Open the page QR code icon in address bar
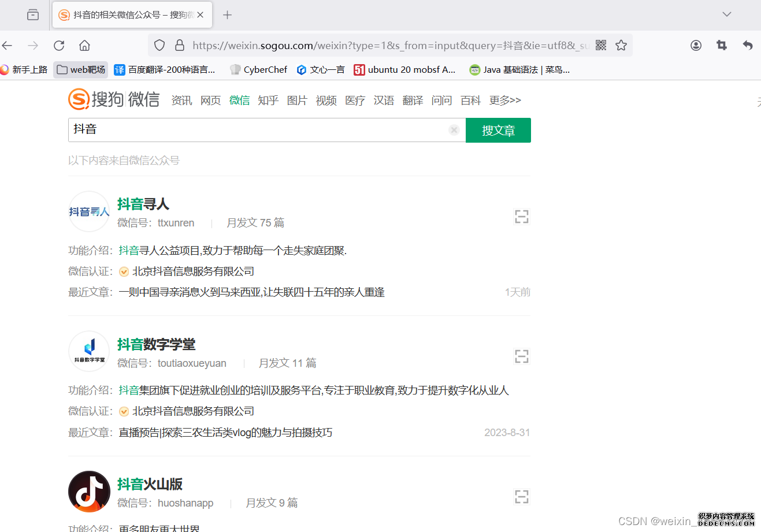This screenshot has height=532, width=761. click(601, 45)
